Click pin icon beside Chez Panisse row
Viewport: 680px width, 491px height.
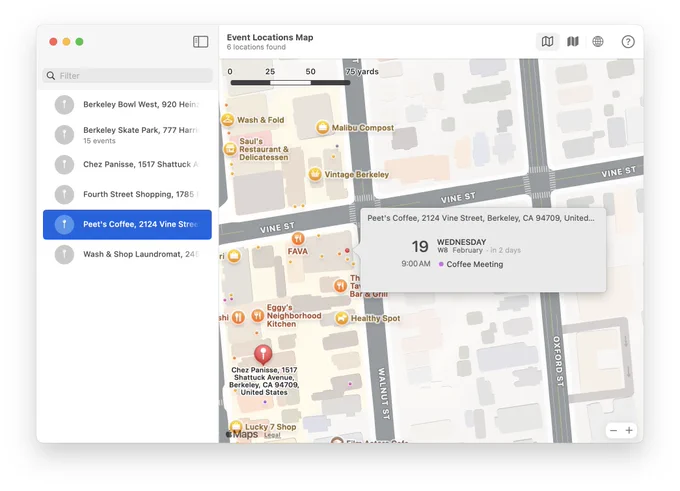[x=64, y=165]
